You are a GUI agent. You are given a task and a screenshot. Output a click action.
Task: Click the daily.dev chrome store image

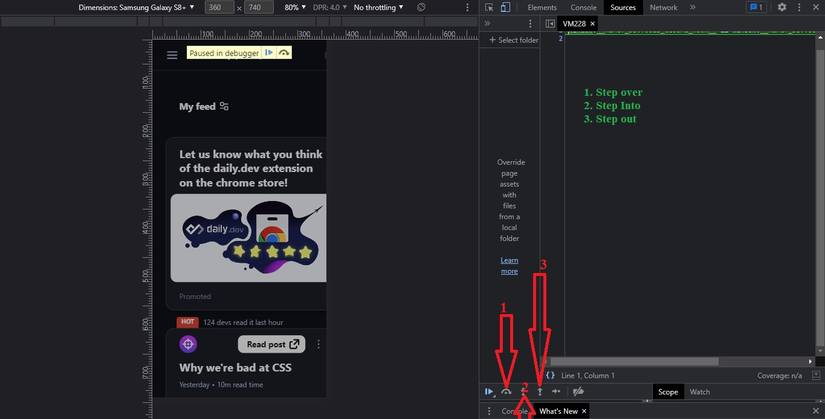[x=248, y=238]
